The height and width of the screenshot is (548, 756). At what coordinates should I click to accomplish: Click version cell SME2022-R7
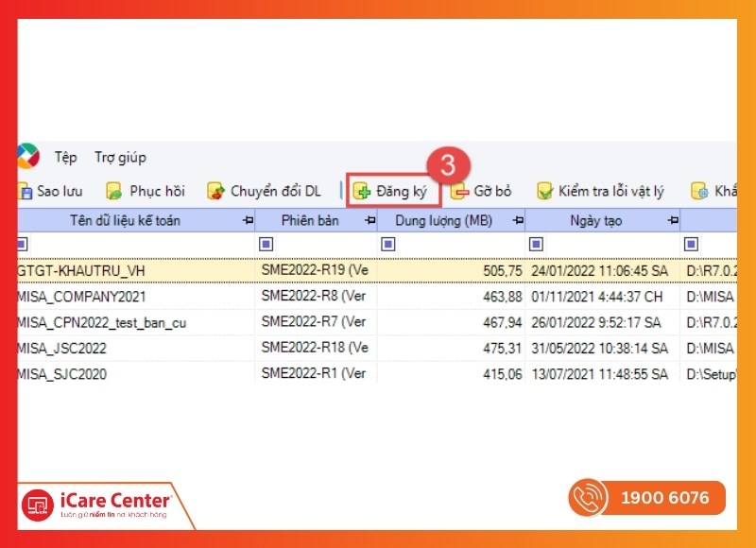314,322
